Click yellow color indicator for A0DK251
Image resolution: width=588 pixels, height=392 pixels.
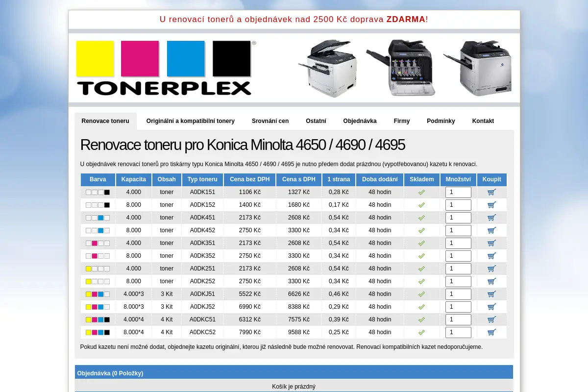point(89,269)
